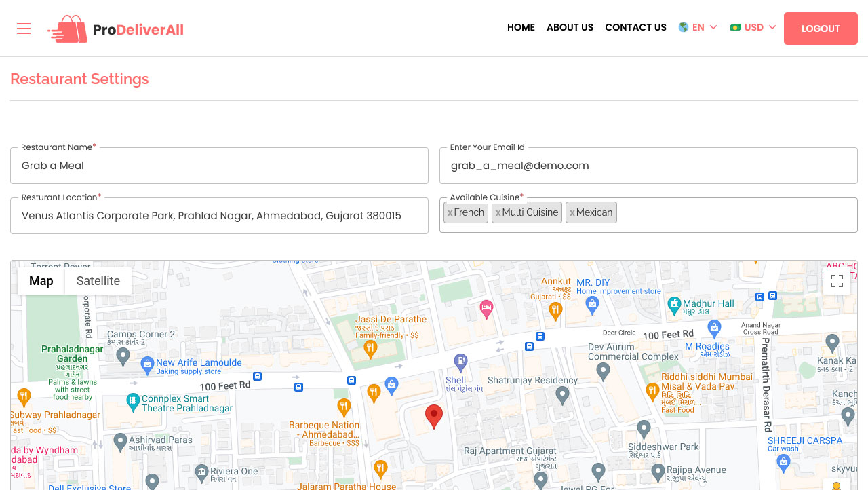Click the Anand Nagar Cross Road label
The width and height of the screenshot is (868, 490).
pyautogui.click(x=761, y=328)
